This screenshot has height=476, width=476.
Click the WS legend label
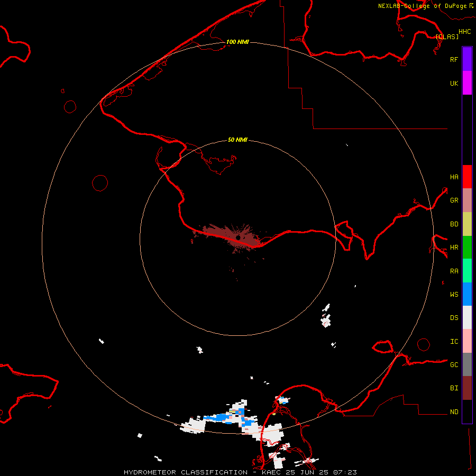tap(454, 294)
